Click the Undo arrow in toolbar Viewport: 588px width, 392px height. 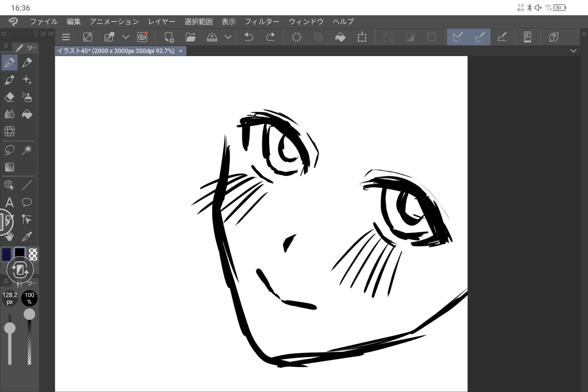(x=249, y=37)
